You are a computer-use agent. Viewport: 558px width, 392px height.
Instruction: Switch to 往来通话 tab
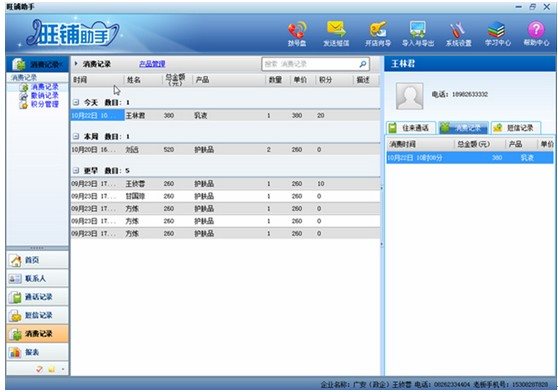pos(411,128)
